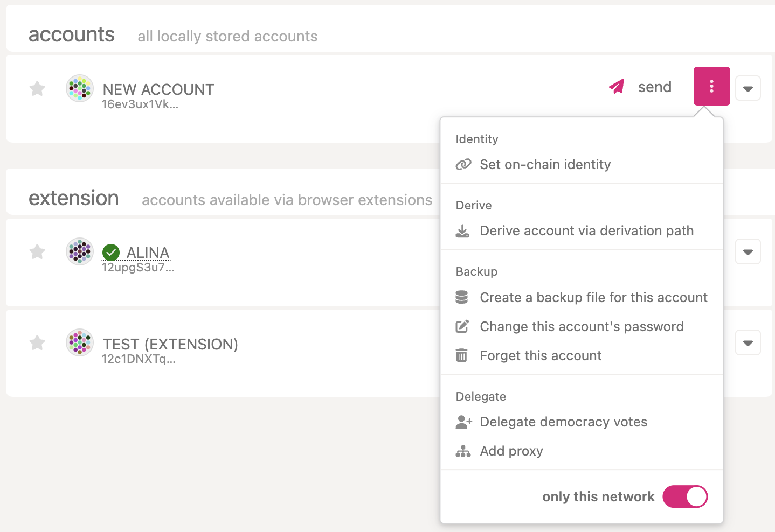Toggle the only this network switch

coord(685,496)
